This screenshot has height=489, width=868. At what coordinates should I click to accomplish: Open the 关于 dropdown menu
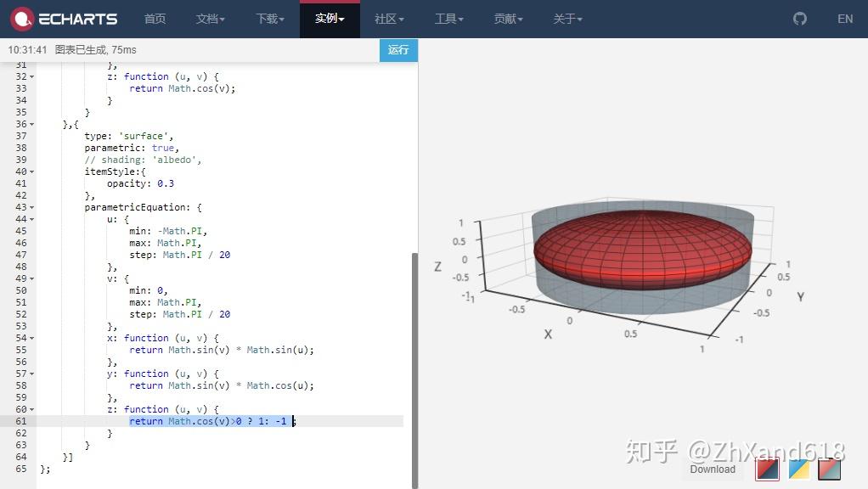pyautogui.click(x=566, y=18)
